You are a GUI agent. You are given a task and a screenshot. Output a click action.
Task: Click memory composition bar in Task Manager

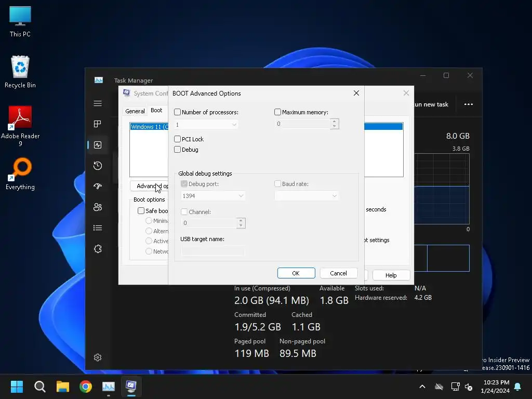coord(442,258)
